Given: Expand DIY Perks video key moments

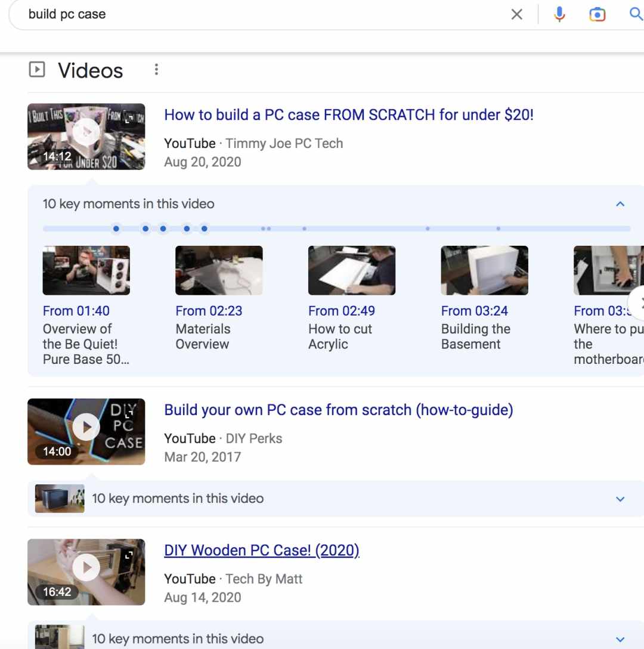Looking at the screenshot, I should click(620, 499).
